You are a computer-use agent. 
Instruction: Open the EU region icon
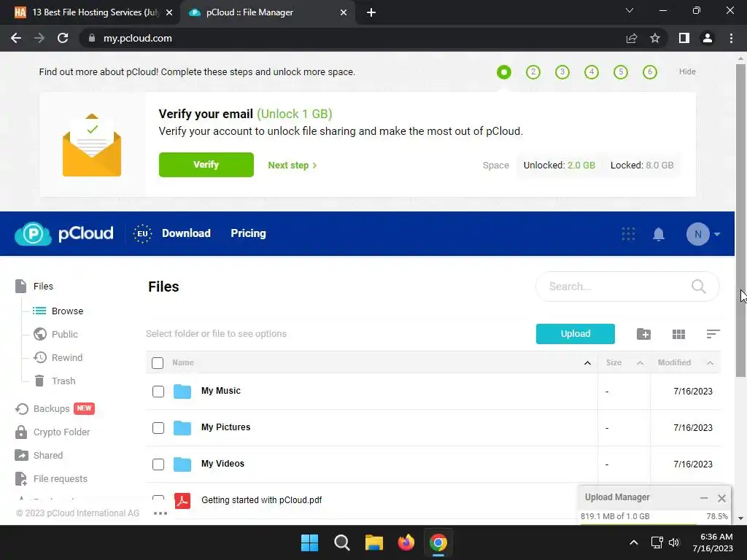coord(142,234)
